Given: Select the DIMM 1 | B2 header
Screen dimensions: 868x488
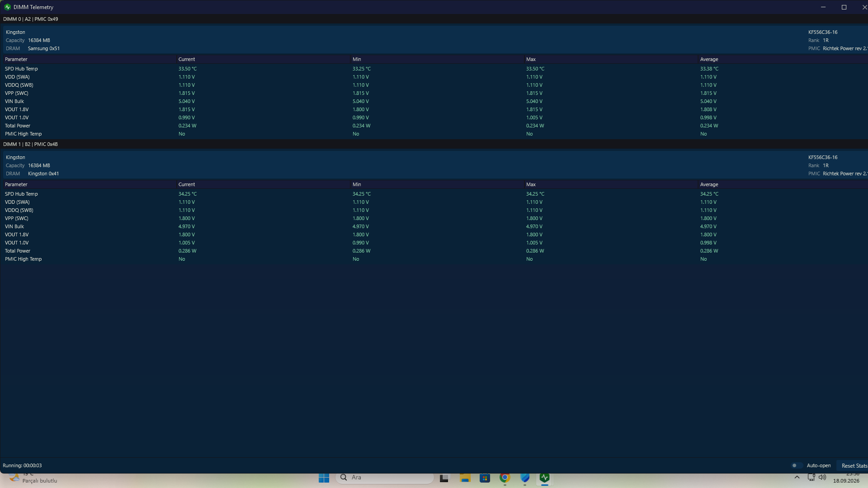Looking at the screenshot, I should [31, 144].
